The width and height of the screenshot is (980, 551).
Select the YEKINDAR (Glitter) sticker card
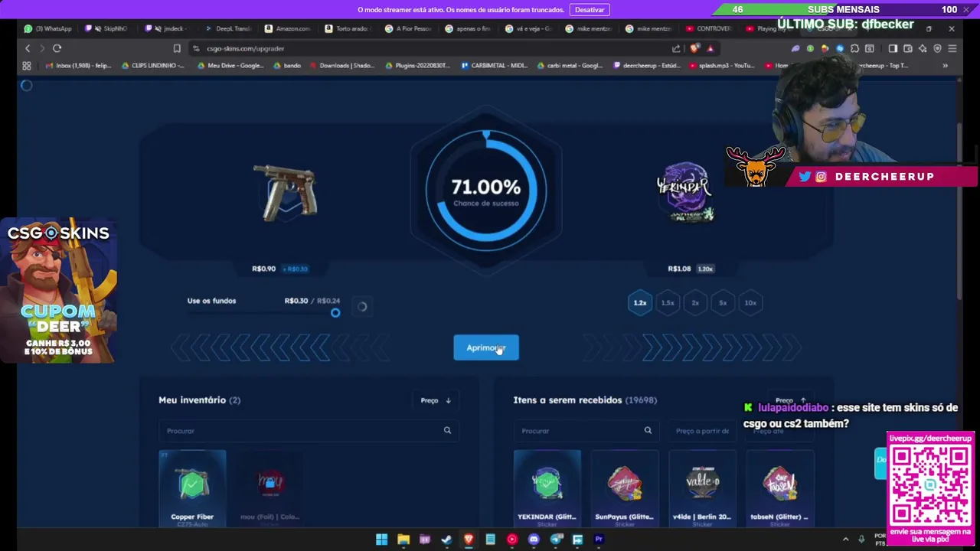(547, 489)
